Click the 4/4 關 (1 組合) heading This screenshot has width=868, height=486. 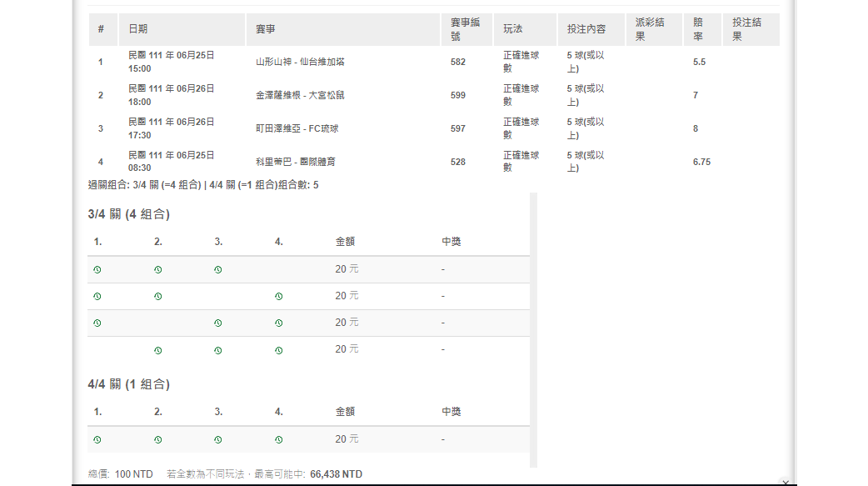click(129, 384)
